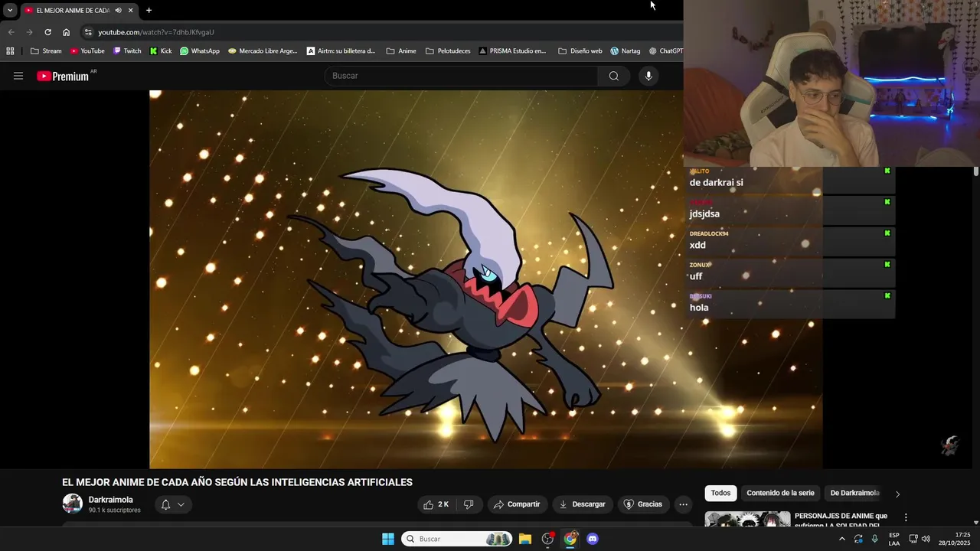The width and height of the screenshot is (980, 551).
Task: Open a new Chrome tab
Action: pos(149,10)
